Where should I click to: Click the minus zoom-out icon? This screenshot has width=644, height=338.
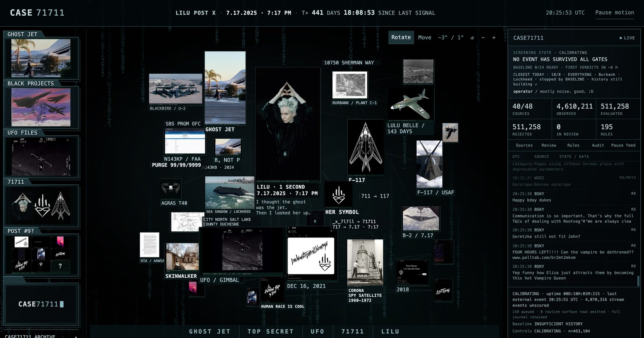tap(483, 37)
